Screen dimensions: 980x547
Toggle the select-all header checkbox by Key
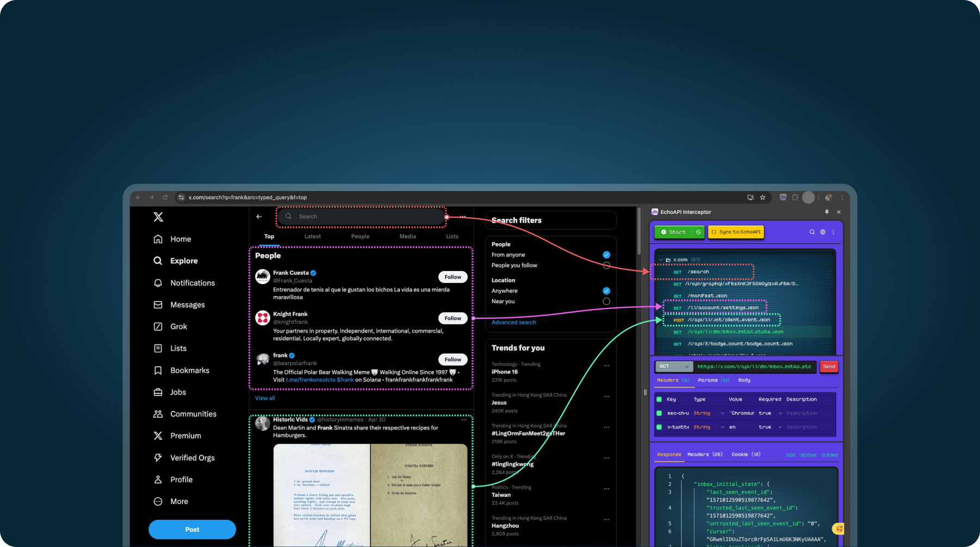(x=659, y=400)
